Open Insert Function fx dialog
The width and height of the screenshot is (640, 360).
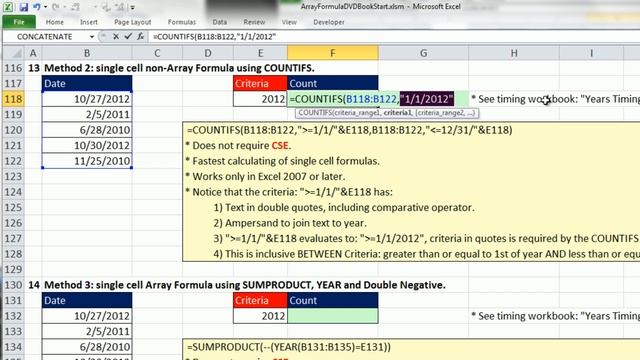coord(140,37)
